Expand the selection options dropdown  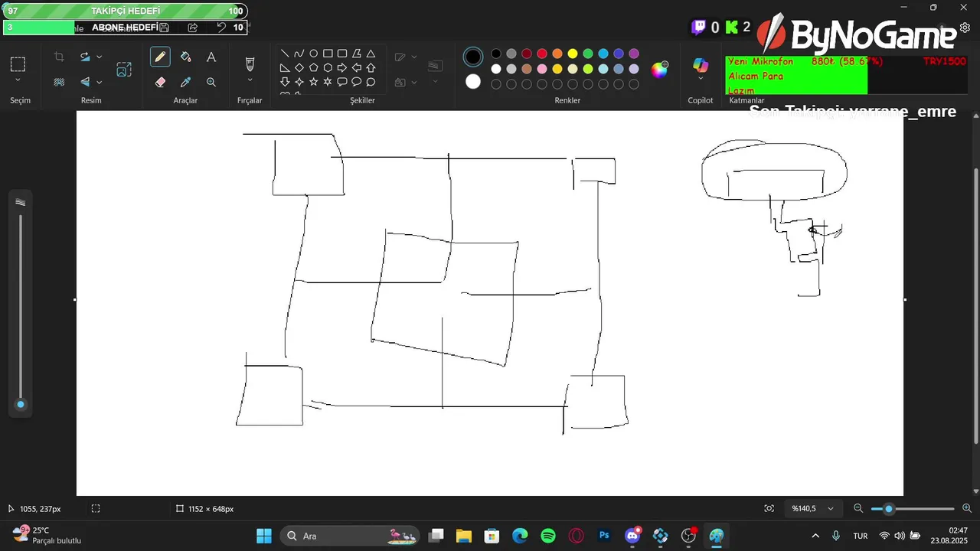(x=18, y=80)
